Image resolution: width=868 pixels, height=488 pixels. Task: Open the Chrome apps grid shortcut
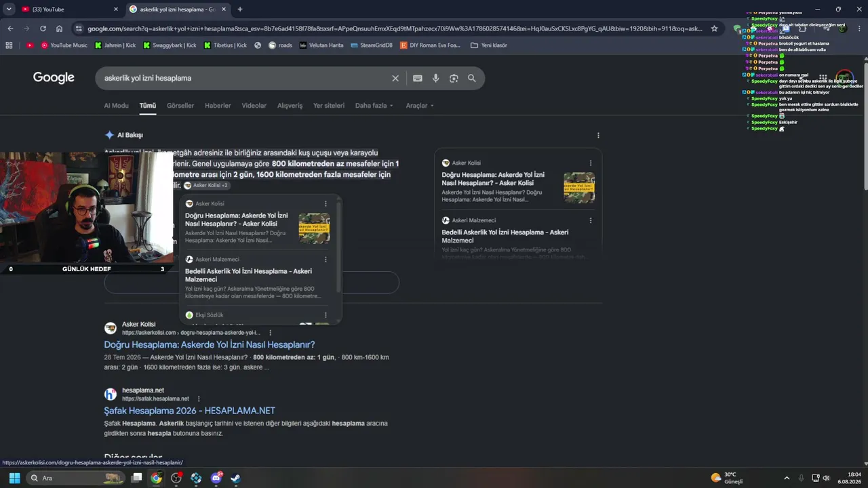coord(9,45)
